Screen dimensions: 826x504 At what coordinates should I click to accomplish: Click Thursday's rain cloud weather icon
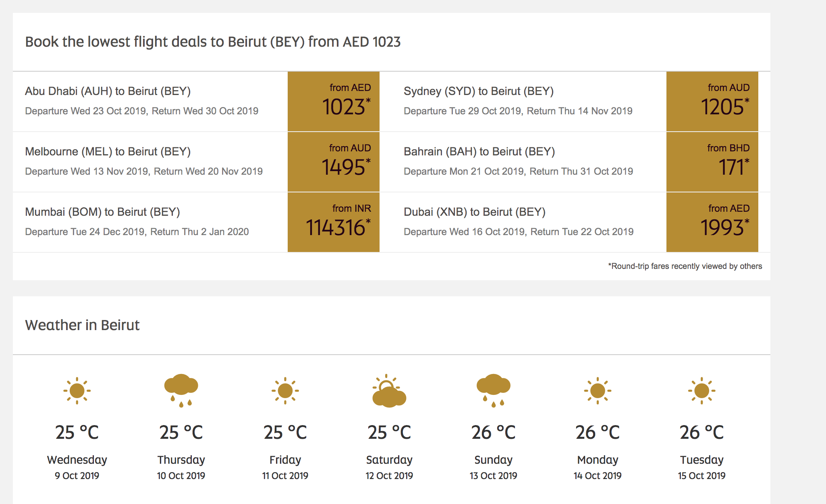(x=181, y=390)
